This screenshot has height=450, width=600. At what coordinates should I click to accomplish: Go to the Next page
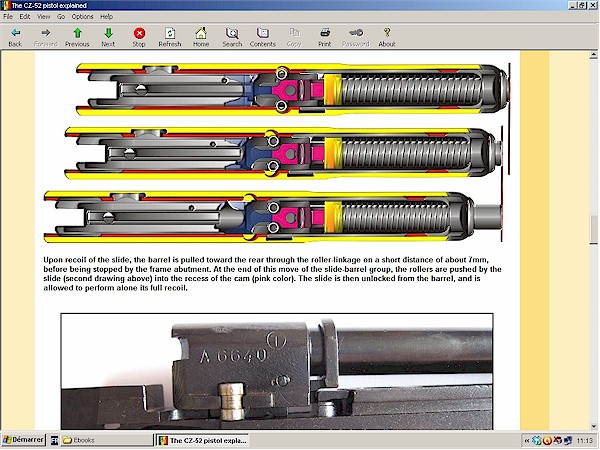coord(108,37)
